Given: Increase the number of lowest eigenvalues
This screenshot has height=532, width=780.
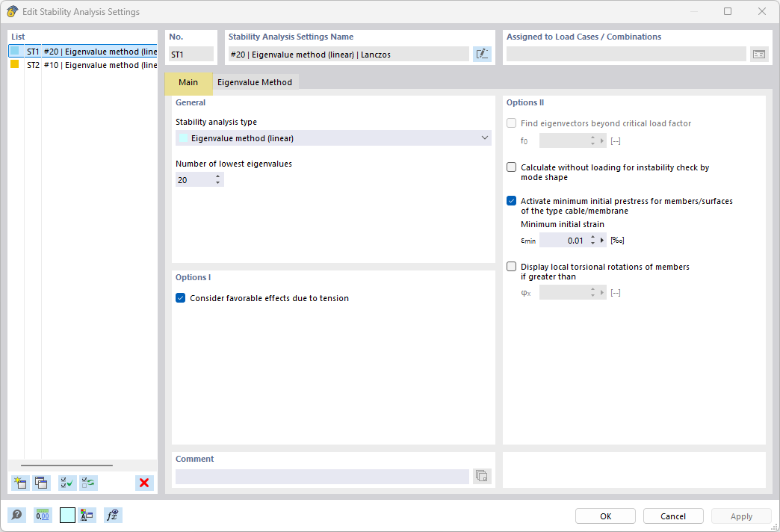Looking at the screenshot, I should (218, 176).
